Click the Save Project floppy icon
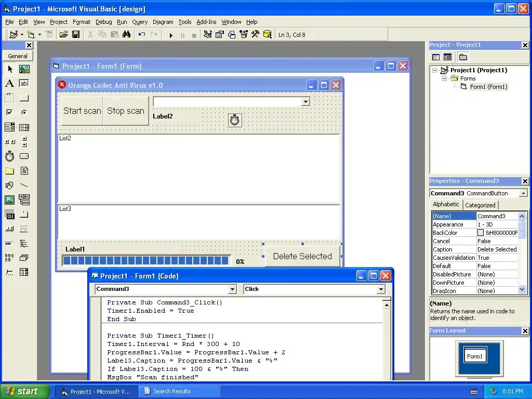This screenshot has height=399, width=532. click(x=76, y=35)
